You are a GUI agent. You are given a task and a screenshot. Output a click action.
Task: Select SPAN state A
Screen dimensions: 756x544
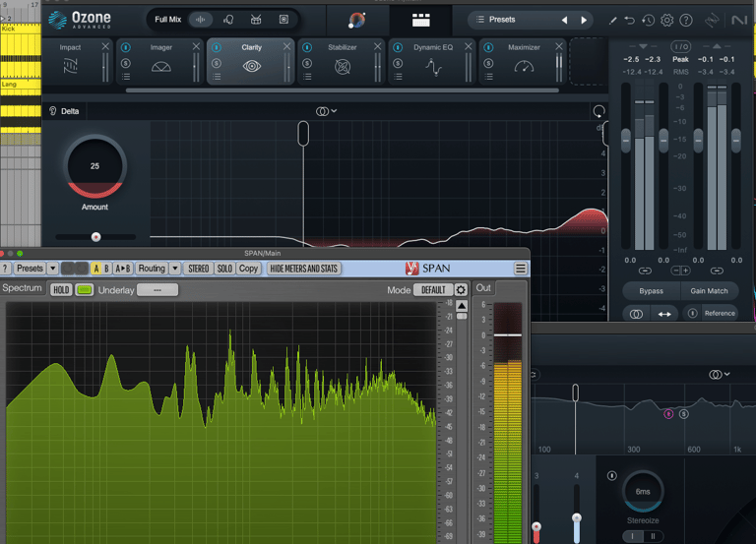coord(95,269)
